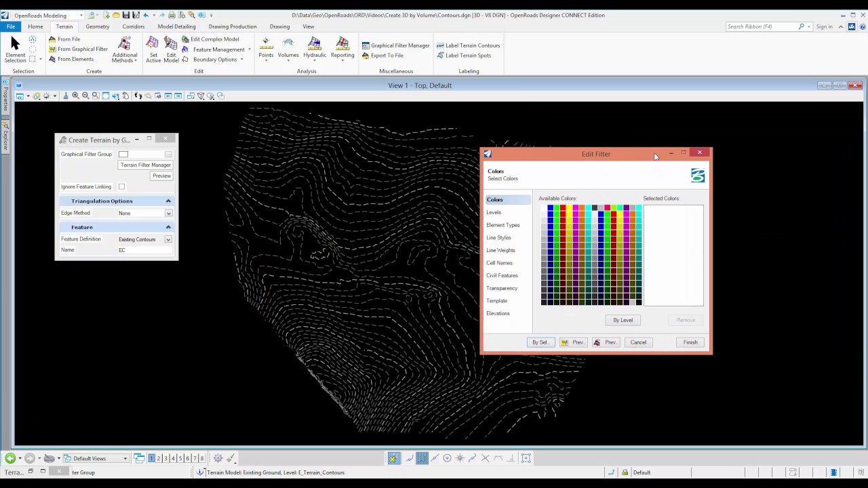Open Boundary Options dropdown
Viewport: 868px width, 488px height.
(212, 59)
